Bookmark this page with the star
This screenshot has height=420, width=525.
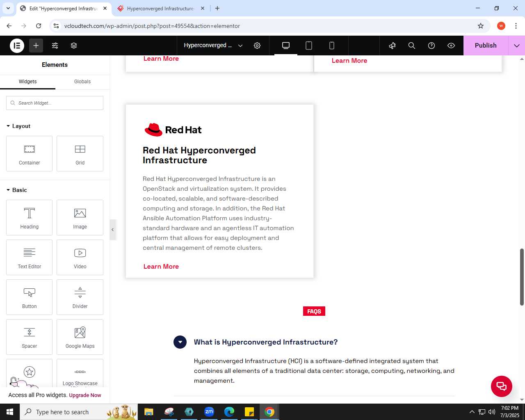click(481, 26)
